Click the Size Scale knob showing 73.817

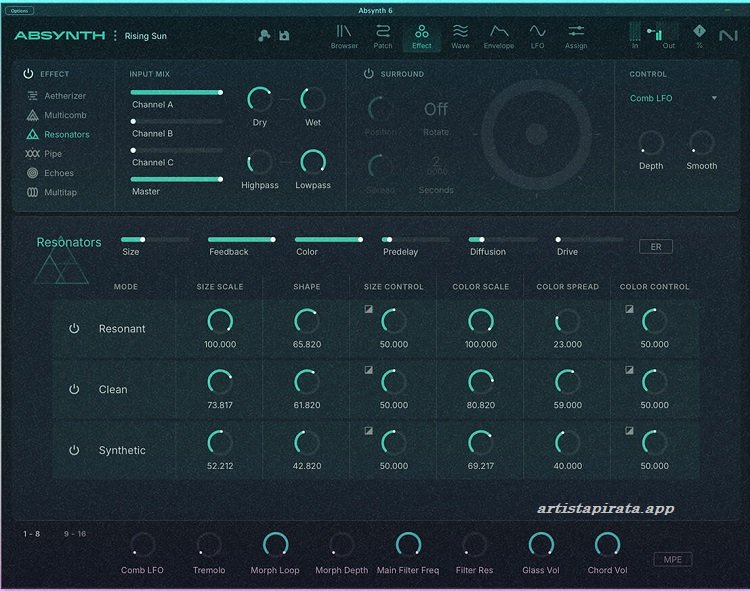(220, 382)
